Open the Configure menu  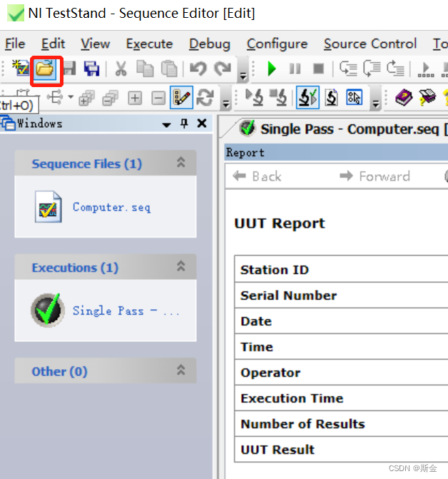[x=277, y=44]
